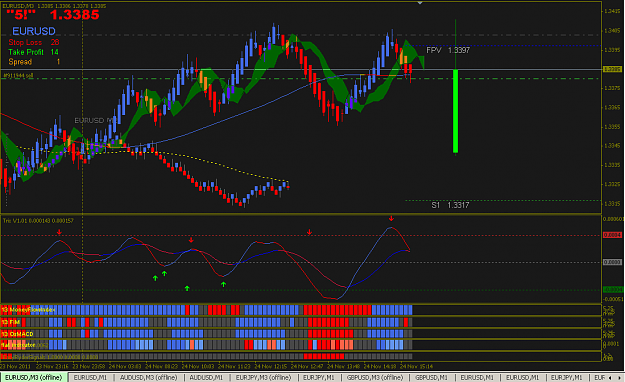625x382 pixels.
Task: Click the 23 Nov 23:16 time axis label
Action: pos(52,366)
